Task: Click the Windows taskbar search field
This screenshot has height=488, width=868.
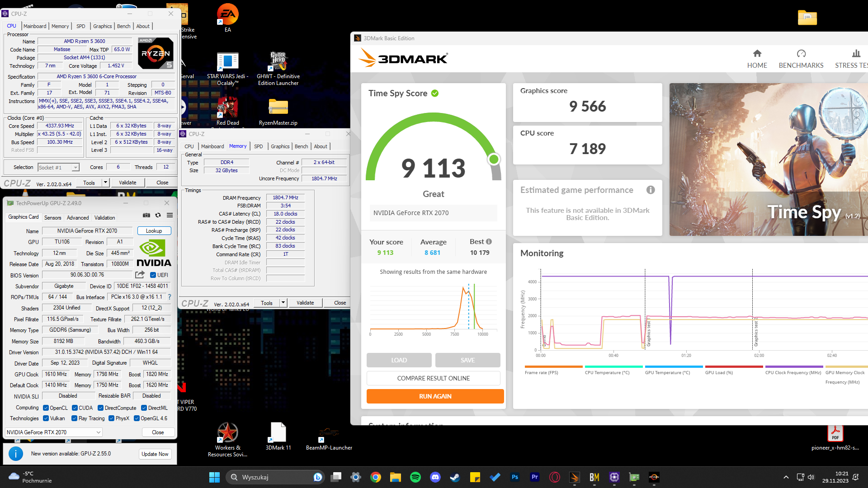Action: [275, 477]
